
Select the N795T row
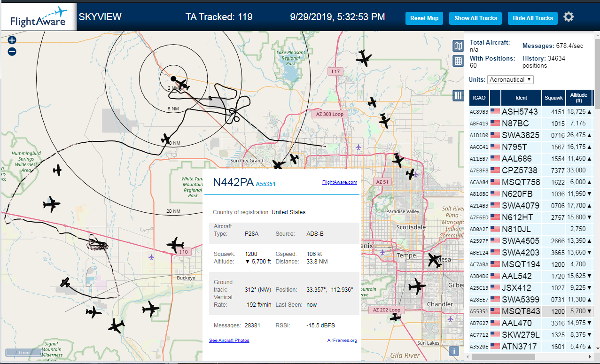click(x=531, y=147)
